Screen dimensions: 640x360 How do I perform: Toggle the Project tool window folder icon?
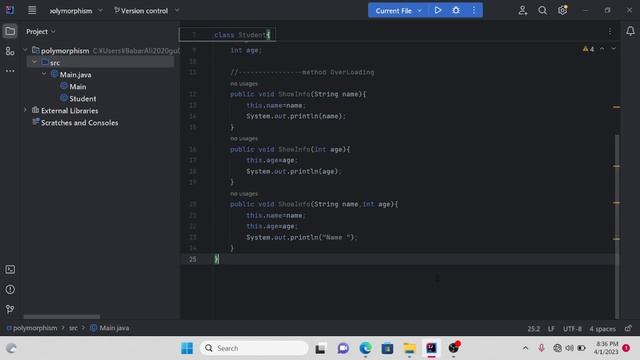coord(10,31)
